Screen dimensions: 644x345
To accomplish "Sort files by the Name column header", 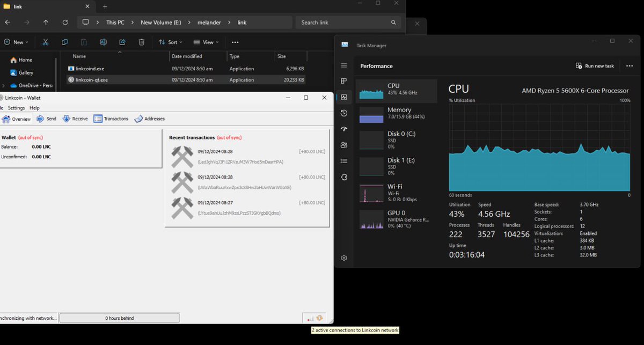I will point(118,56).
